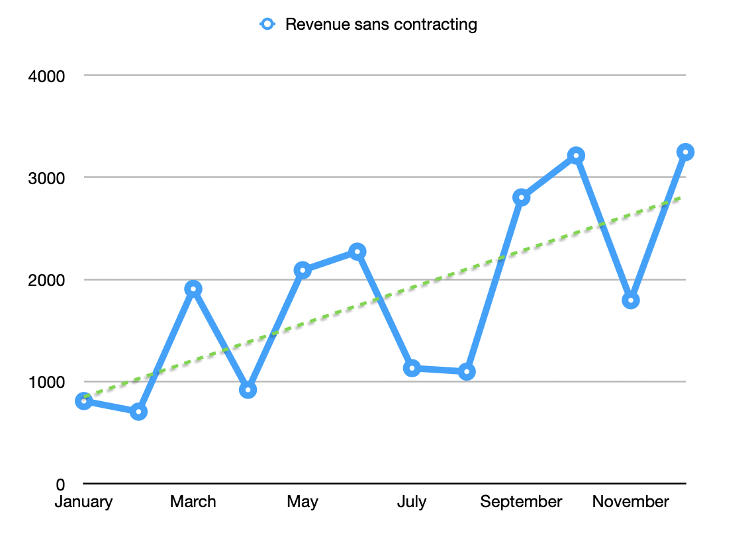
Task: Click the Revenue sans contracting legend label
Action: click(381, 24)
